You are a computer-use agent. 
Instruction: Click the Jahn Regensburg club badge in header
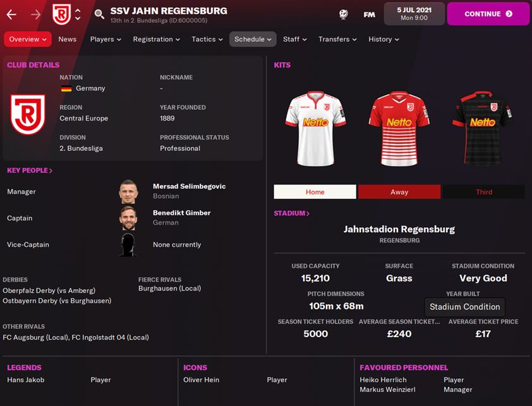click(x=61, y=15)
